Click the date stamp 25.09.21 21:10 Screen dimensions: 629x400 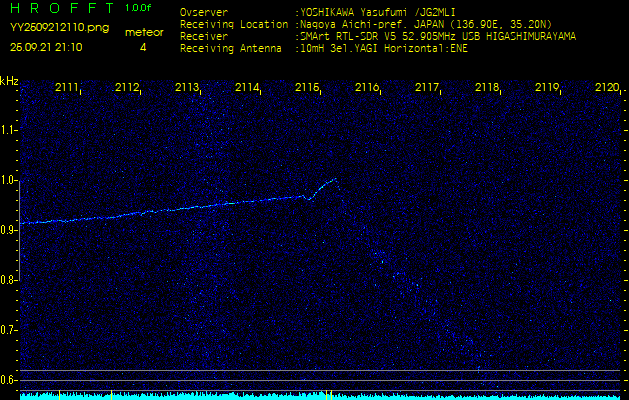(x=46, y=47)
